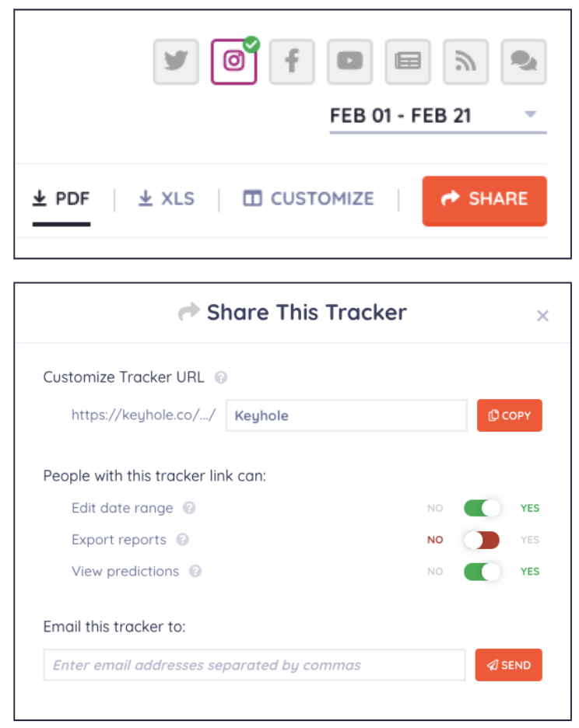Image resolution: width=579 pixels, height=728 pixels.
Task: Enable the Export reports switch
Action: click(x=482, y=540)
